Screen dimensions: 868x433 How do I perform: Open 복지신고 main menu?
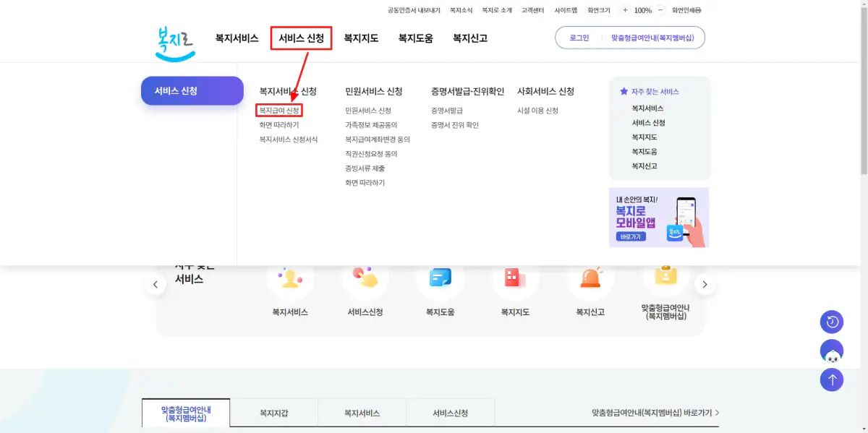[x=470, y=38]
